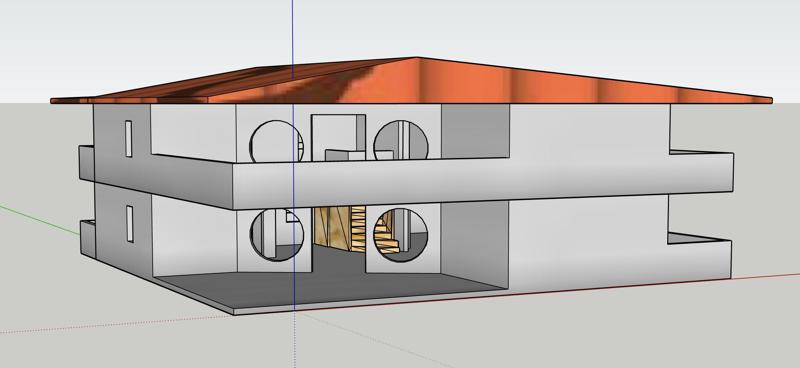Click the red axis line at right
This screenshot has height=368, width=800.
[765, 276]
